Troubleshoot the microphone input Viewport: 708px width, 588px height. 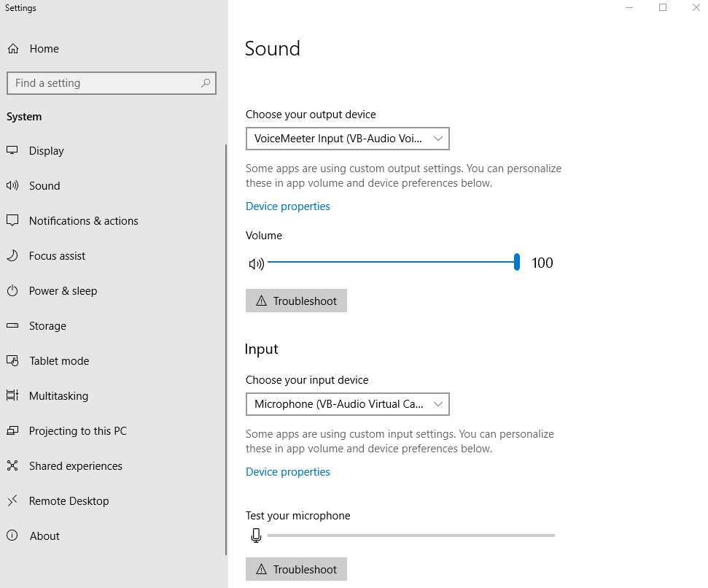(296, 570)
